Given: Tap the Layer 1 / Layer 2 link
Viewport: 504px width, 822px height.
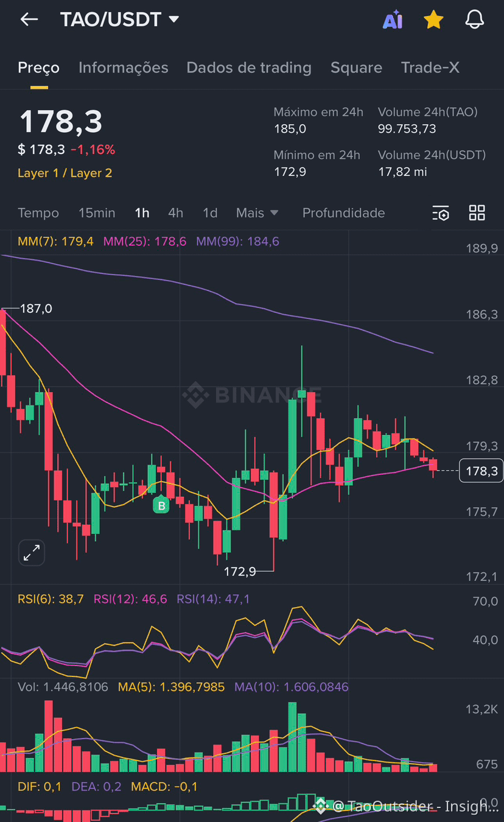Looking at the screenshot, I should tap(65, 173).
